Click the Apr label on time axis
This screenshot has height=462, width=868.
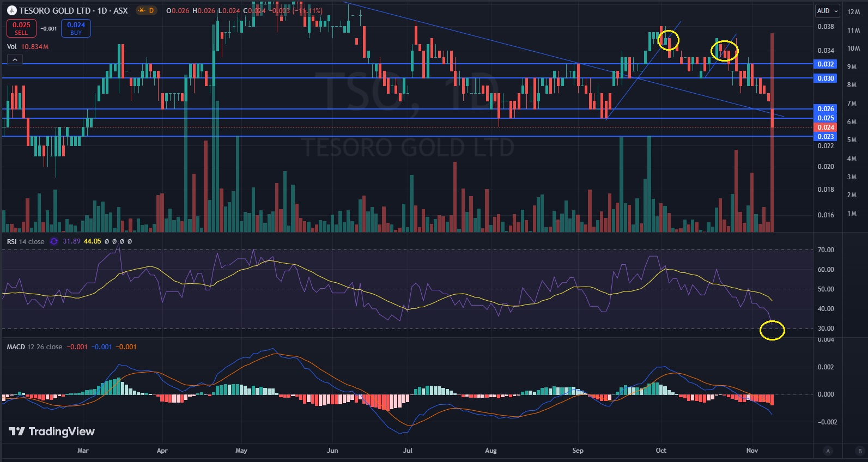coord(162,451)
